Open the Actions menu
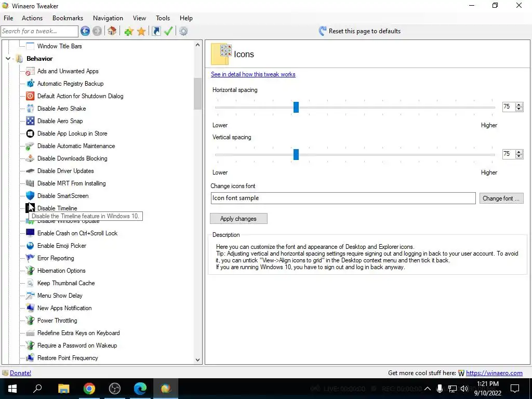This screenshot has height=399, width=532. 32,18
